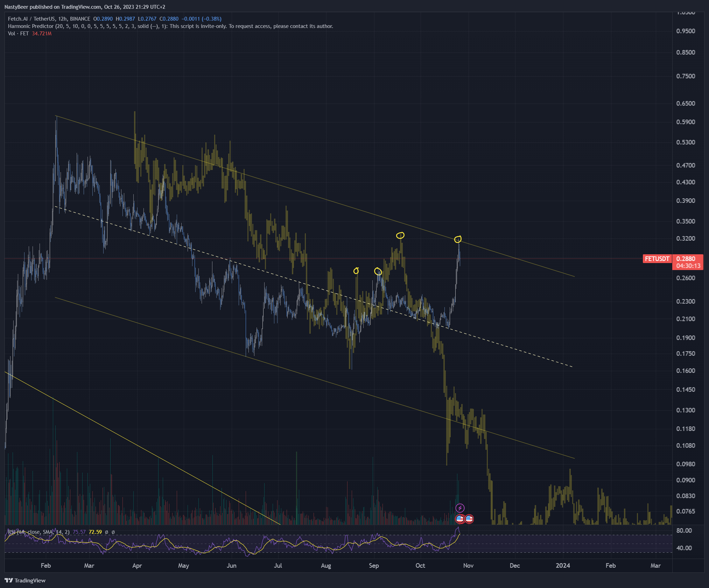Click the open value O0.2890
709x588 pixels.
103,19
